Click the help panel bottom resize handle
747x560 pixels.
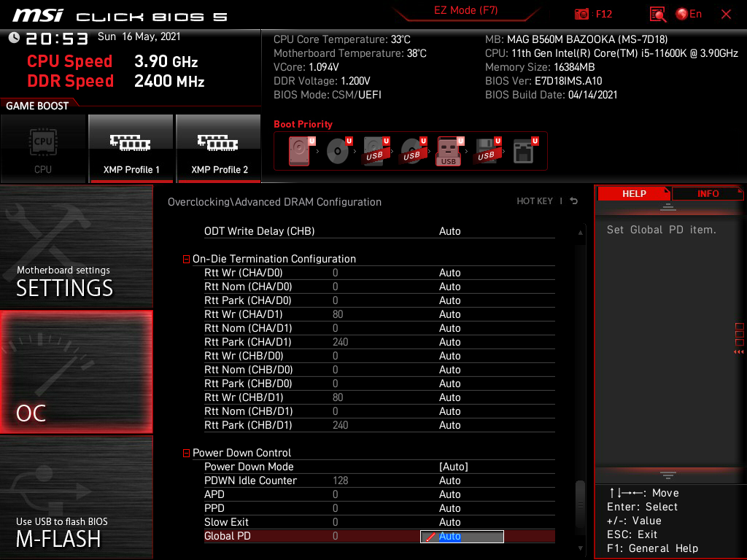(x=668, y=475)
